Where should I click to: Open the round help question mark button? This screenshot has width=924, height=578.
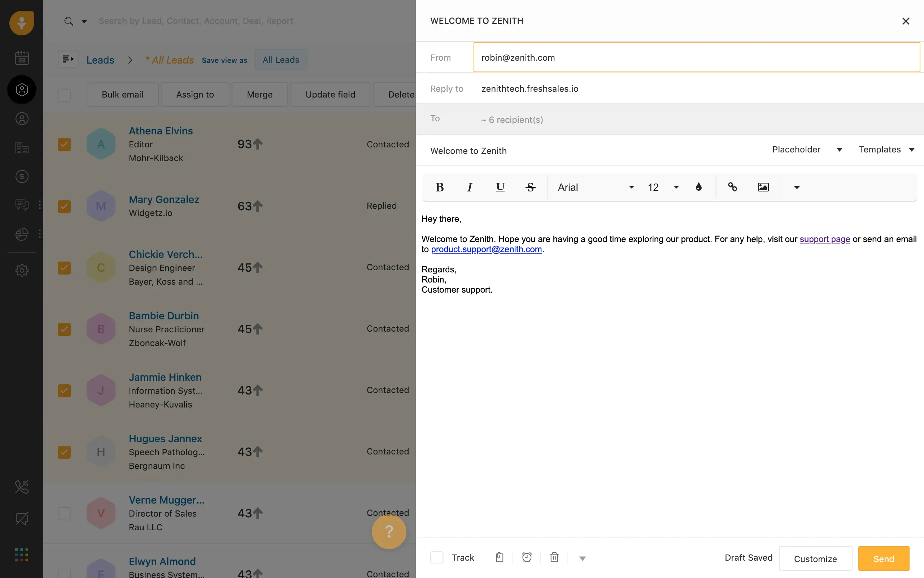[389, 532]
